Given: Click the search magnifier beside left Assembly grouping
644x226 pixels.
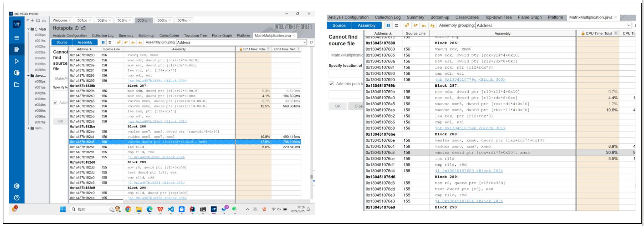Looking at the screenshot, I should point(311,42).
